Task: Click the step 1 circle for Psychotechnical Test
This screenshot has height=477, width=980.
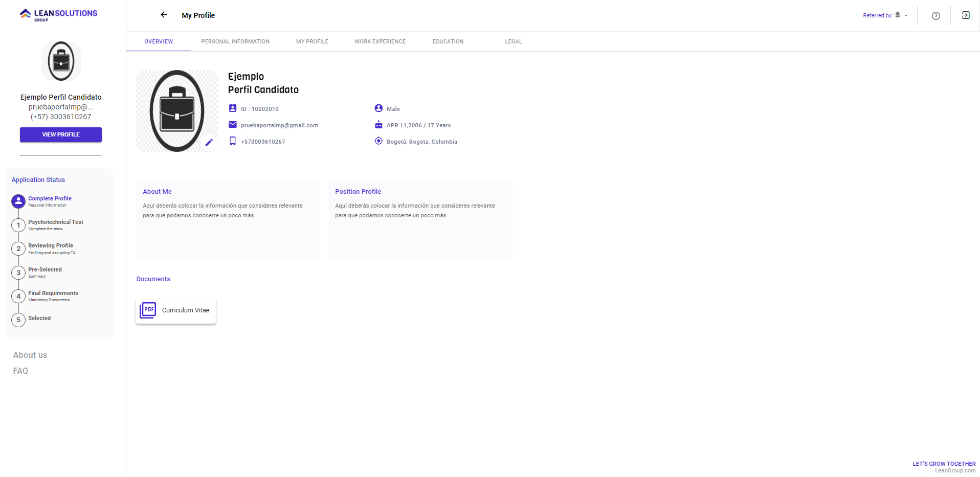Action: (18, 225)
